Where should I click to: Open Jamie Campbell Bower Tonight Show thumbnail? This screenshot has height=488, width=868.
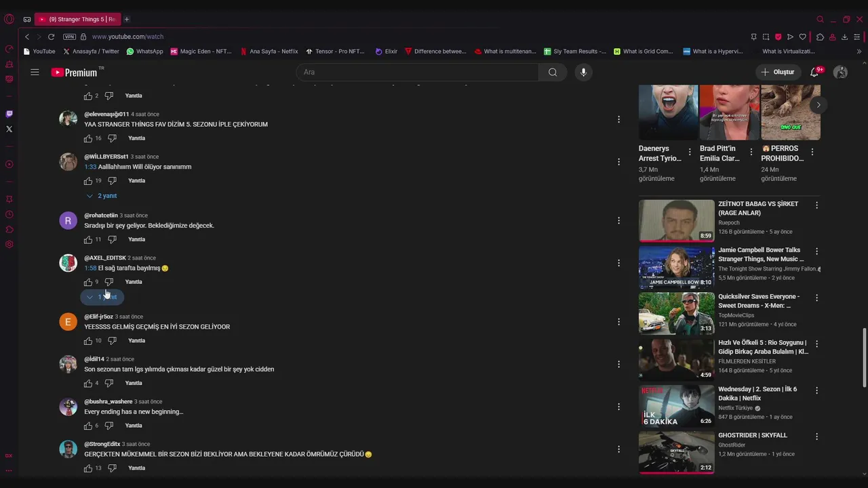point(676,267)
